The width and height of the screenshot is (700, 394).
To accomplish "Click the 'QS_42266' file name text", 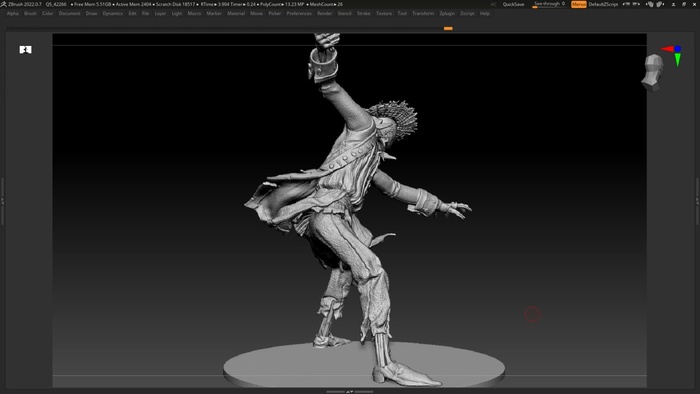I will point(56,4).
